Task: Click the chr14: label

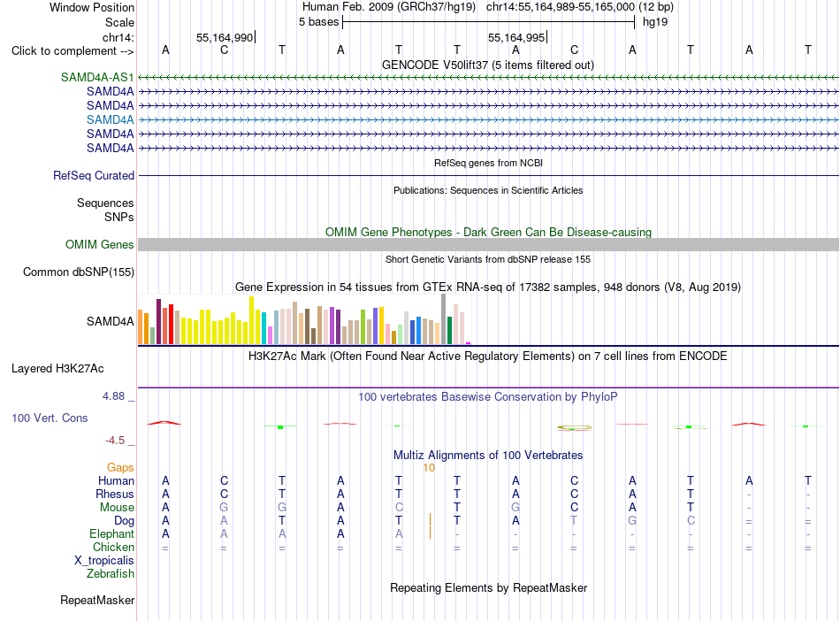Action: 118,37
